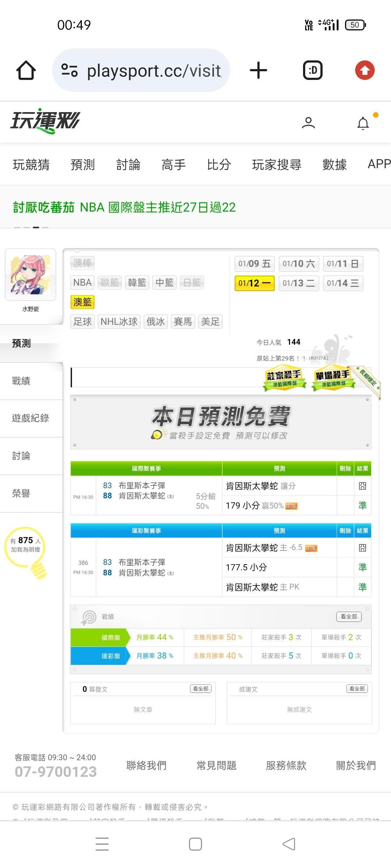Select the NHL冰球 league filter
The height and width of the screenshot is (868, 391).
[119, 322]
